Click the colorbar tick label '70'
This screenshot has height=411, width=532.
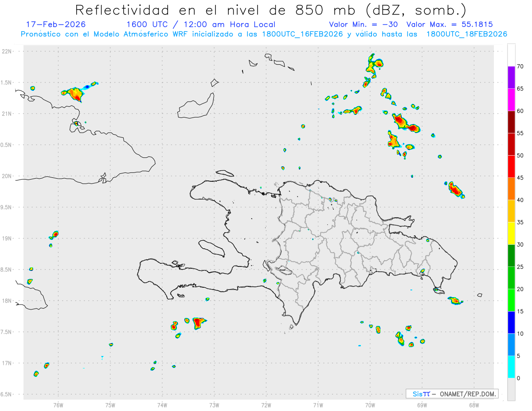(520, 67)
